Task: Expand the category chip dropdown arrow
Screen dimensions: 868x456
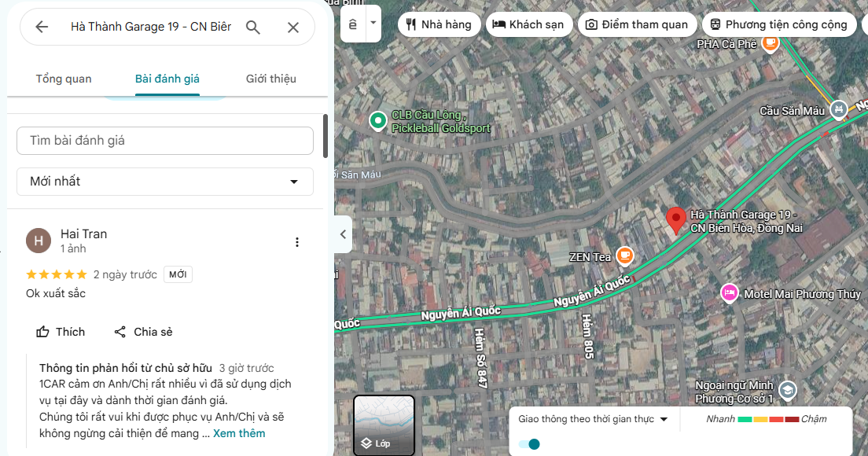Action: pyautogui.click(x=373, y=24)
